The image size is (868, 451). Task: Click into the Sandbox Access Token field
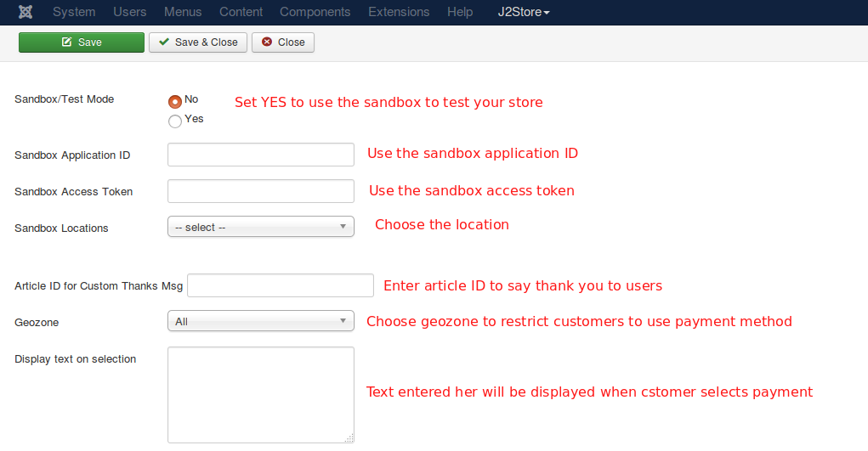point(261,191)
